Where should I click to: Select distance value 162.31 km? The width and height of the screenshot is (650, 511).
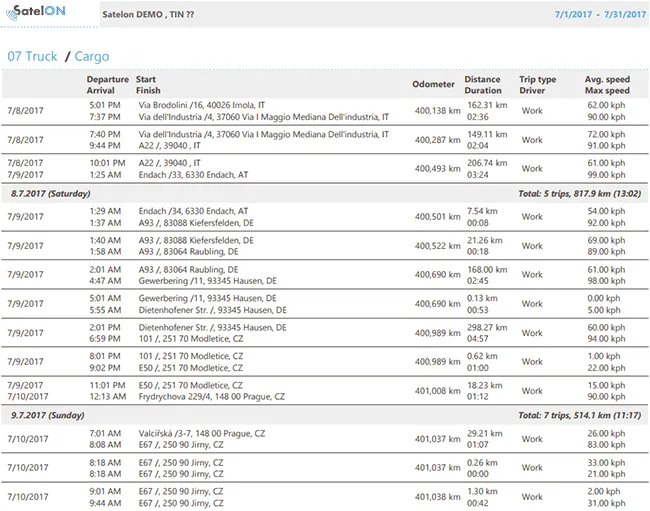tap(487, 105)
